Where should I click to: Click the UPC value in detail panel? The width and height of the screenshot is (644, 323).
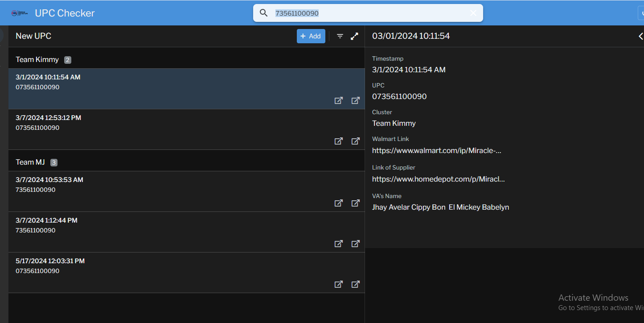pyautogui.click(x=399, y=96)
